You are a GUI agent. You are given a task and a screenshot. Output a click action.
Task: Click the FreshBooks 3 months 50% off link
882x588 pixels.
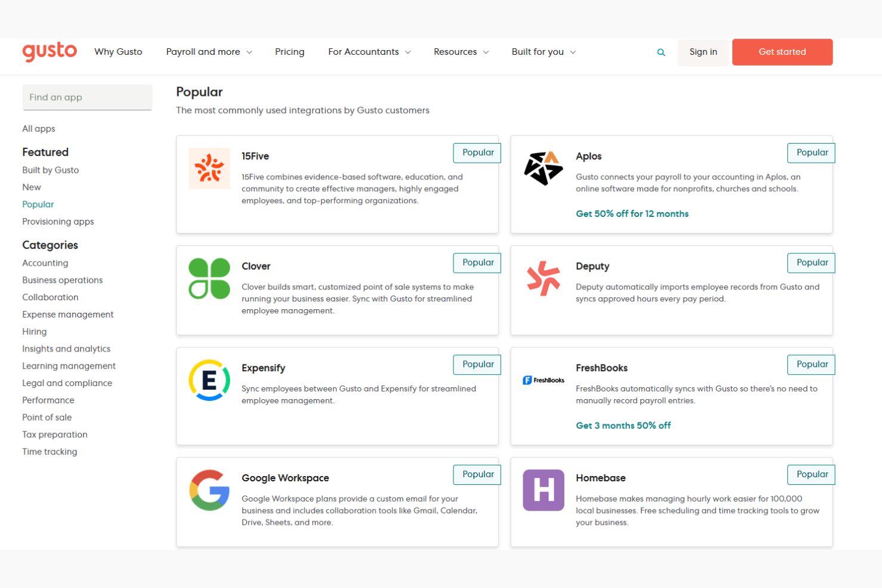click(x=623, y=425)
